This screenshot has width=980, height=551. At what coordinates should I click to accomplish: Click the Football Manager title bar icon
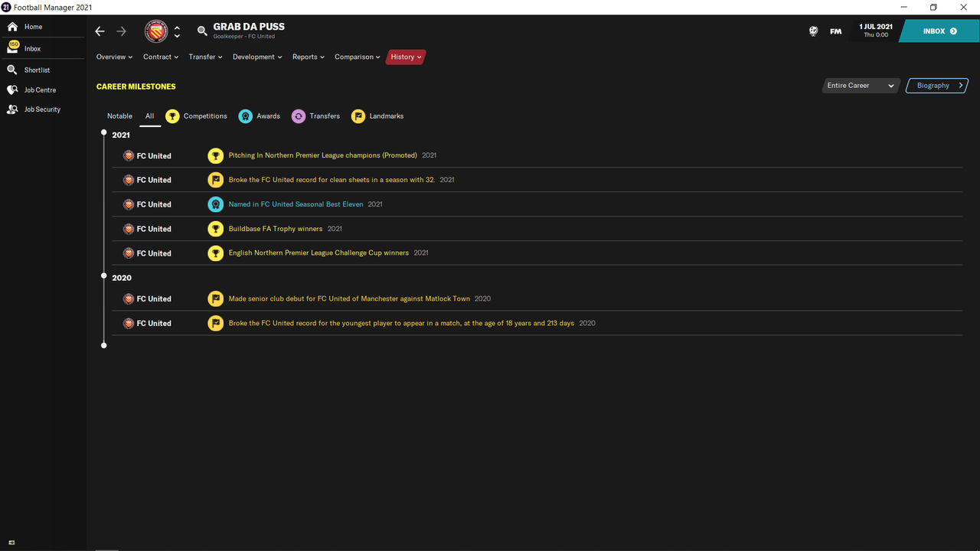pos(6,7)
